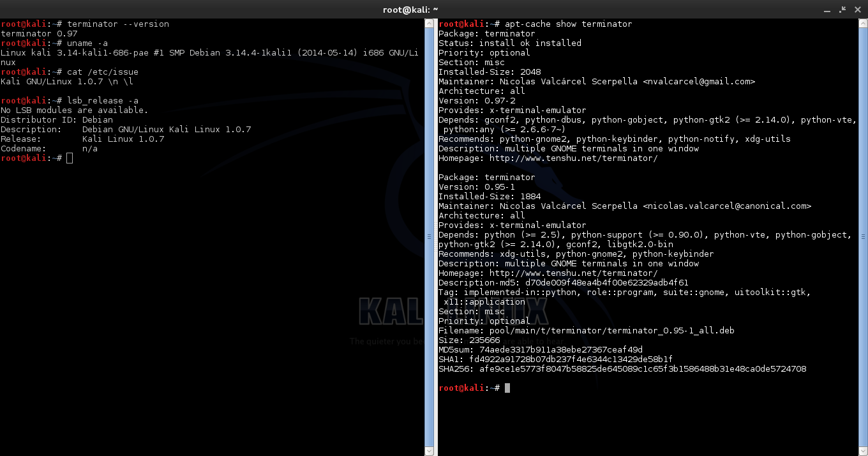Click 'python-gtk2 (>= 2.14.0), gconf2, libgtk2.0-bin' line
Viewport: 868px width, 456px height.
click(556, 245)
